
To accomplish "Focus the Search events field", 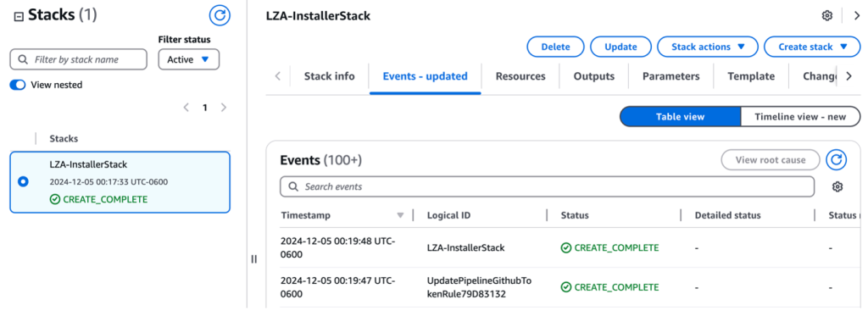I will 547,186.
